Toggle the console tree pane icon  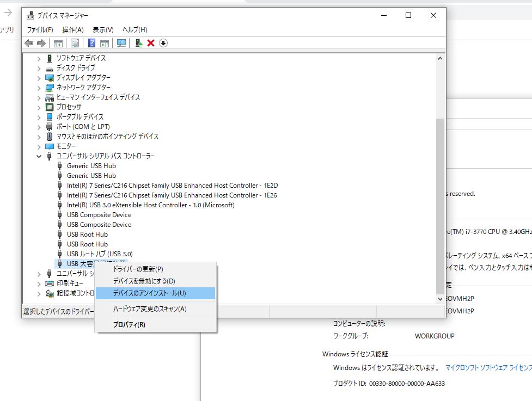[58, 43]
